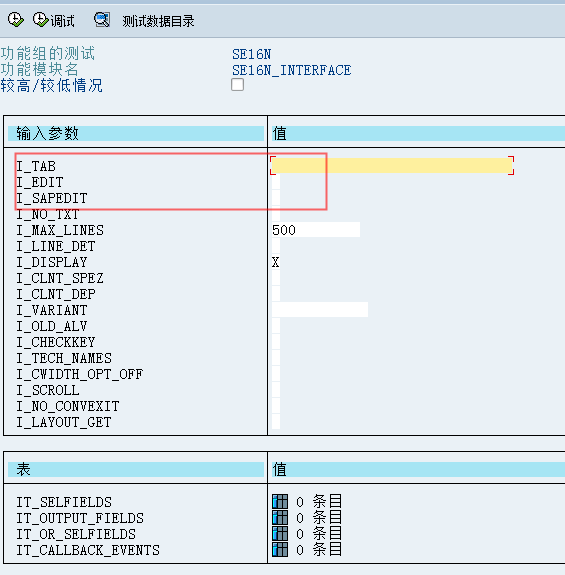
Task: Select the I_NO_TXT value field
Action: [x=276, y=214]
